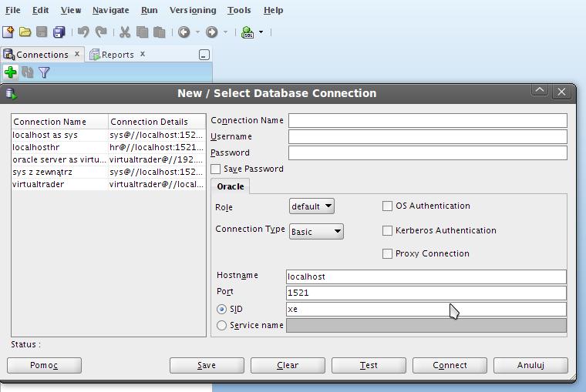
Task: Minimize the Connections panel
Action: point(204,55)
